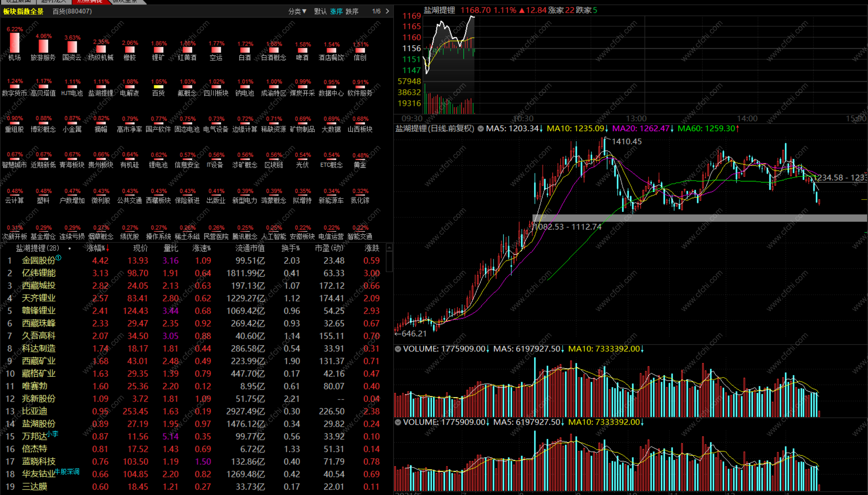Click the 国资云 sector bar icon

(72, 47)
